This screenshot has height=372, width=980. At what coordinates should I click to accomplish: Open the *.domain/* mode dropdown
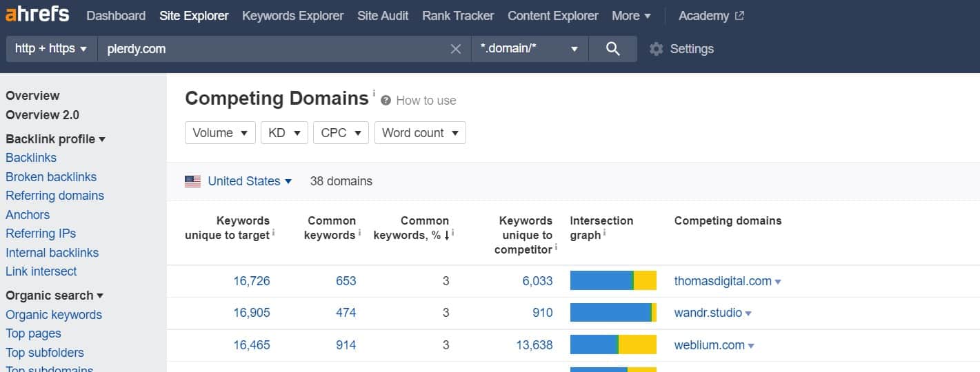click(x=529, y=49)
